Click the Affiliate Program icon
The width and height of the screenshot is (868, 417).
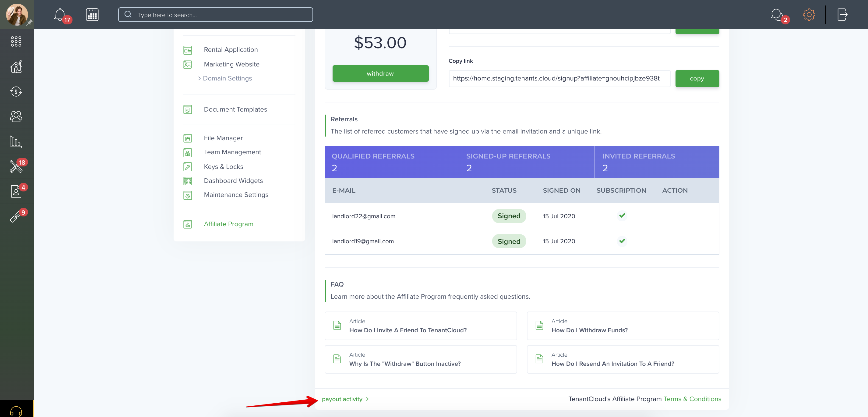(188, 224)
